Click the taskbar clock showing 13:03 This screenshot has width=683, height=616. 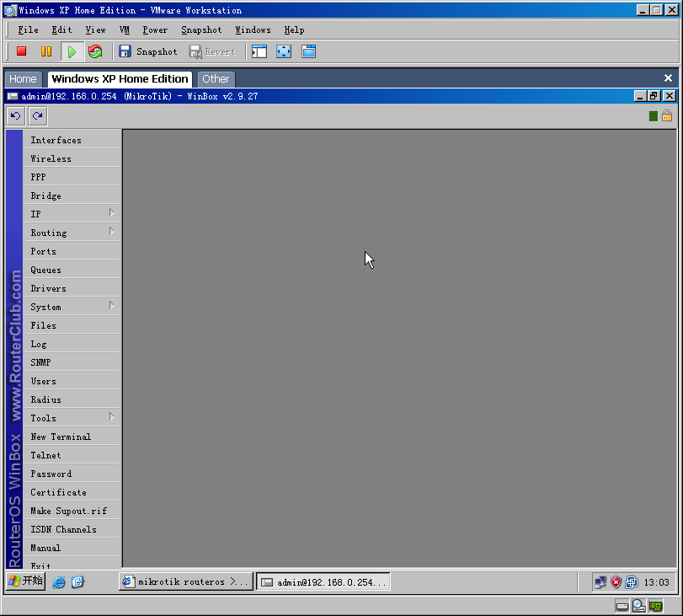click(x=656, y=582)
